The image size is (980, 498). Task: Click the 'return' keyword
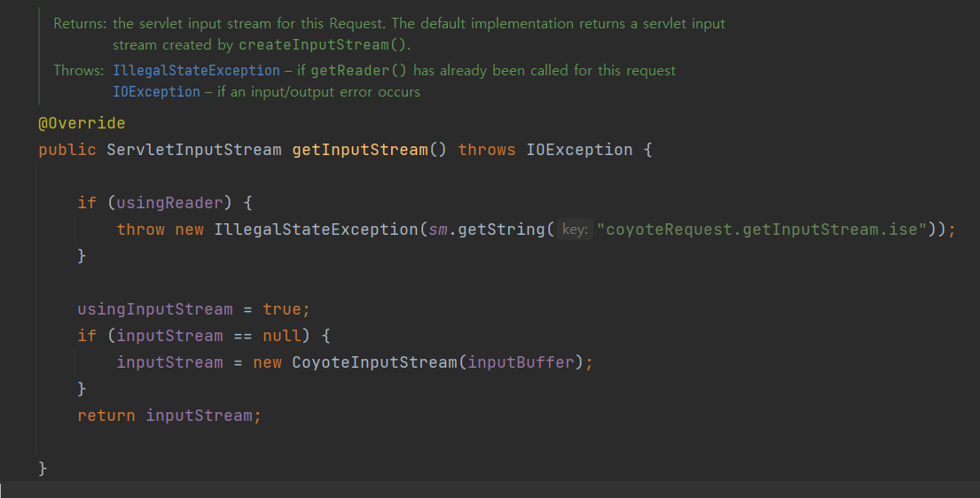point(106,416)
